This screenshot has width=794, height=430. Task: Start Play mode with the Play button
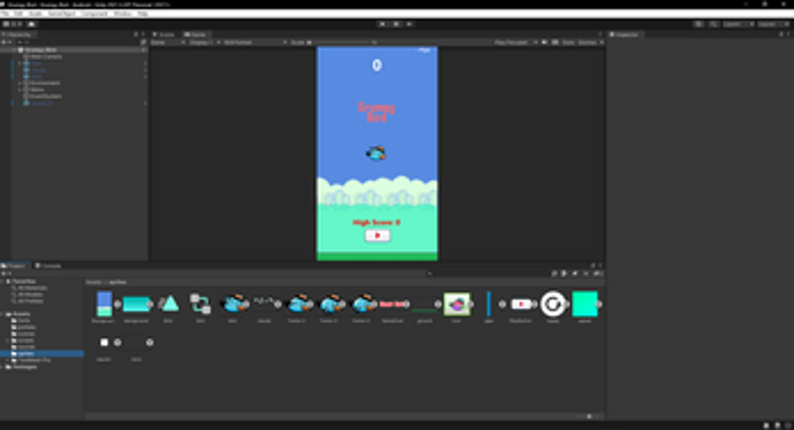pyautogui.click(x=382, y=24)
